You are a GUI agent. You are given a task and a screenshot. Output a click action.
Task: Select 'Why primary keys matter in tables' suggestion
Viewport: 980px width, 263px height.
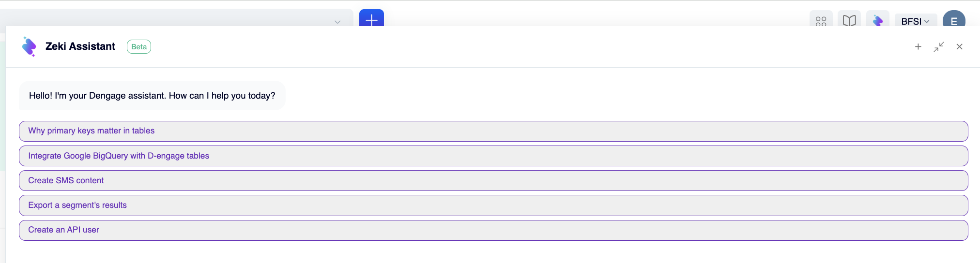coord(493,131)
